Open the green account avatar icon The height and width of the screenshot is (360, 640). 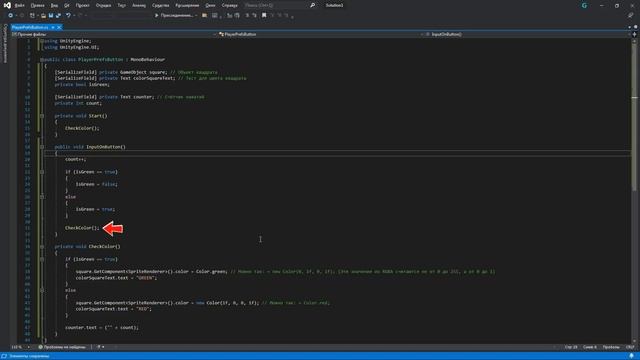click(584, 5)
